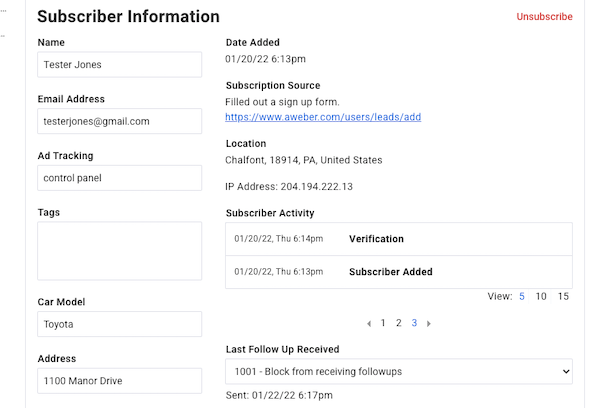
Task: Focus the Email Address input
Action: point(119,122)
